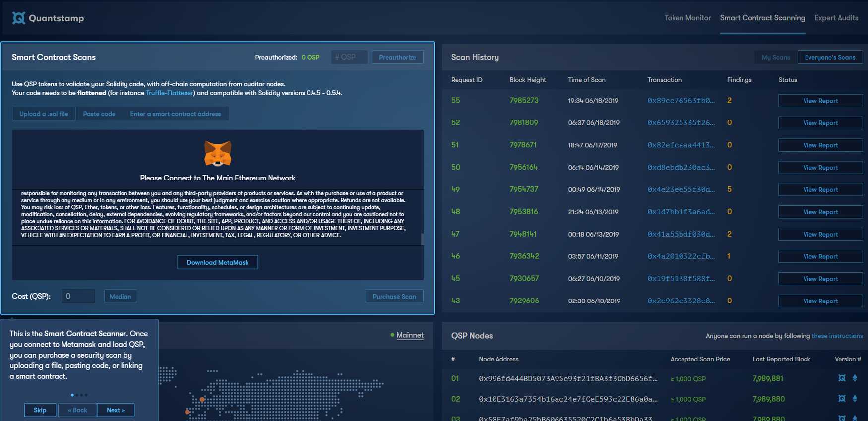Click the Cost (QSP) input field
Image resolution: width=868 pixels, height=421 pixels.
click(78, 296)
